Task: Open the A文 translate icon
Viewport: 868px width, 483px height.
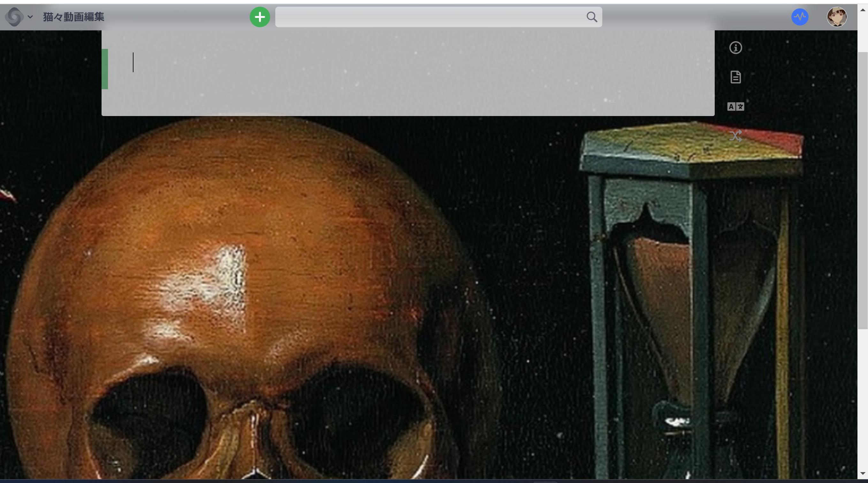Action: click(x=735, y=106)
